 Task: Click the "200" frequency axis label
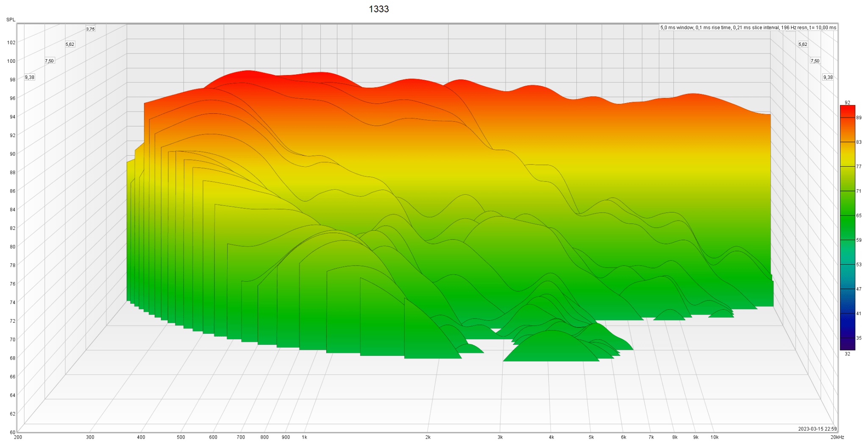pos(18,437)
